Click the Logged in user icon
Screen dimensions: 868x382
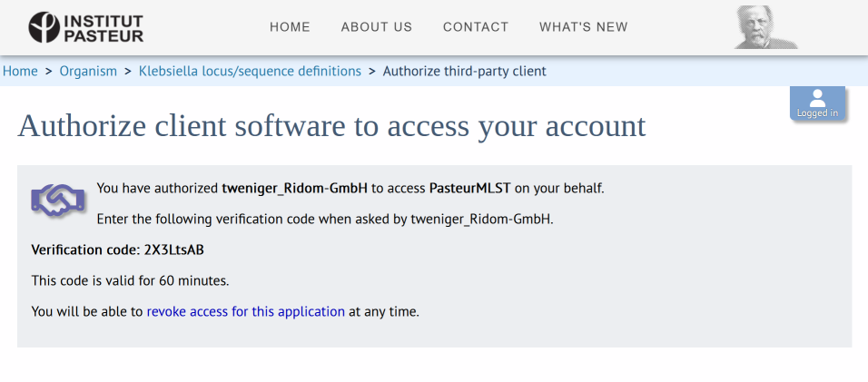pyautogui.click(x=817, y=103)
